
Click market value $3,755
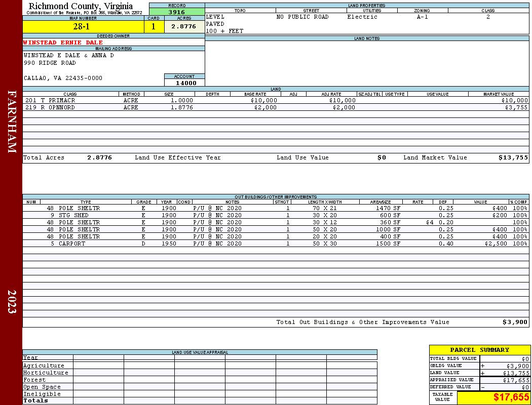516,107
